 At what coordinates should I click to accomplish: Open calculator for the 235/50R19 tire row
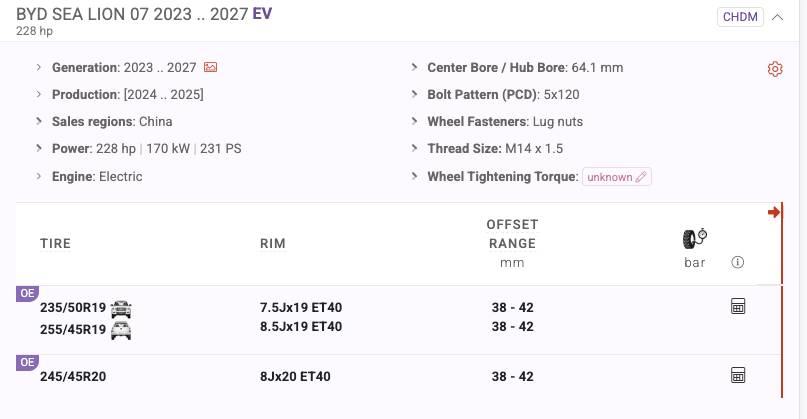tap(738, 307)
